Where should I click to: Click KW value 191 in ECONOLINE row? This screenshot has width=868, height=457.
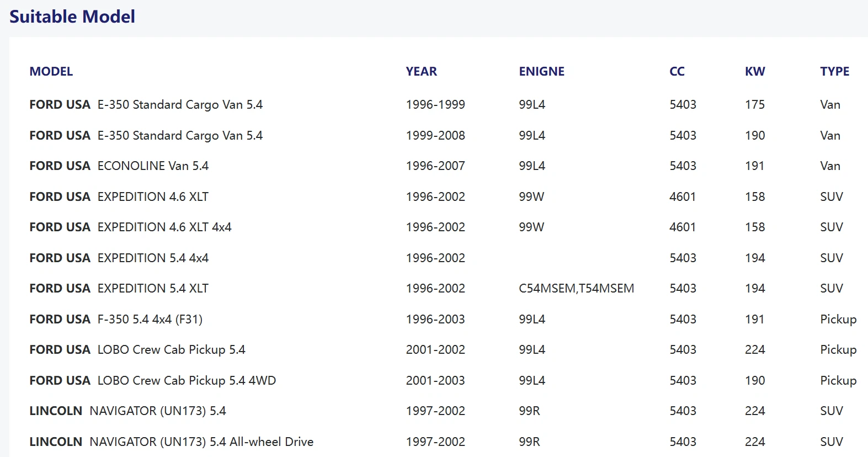(755, 166)
